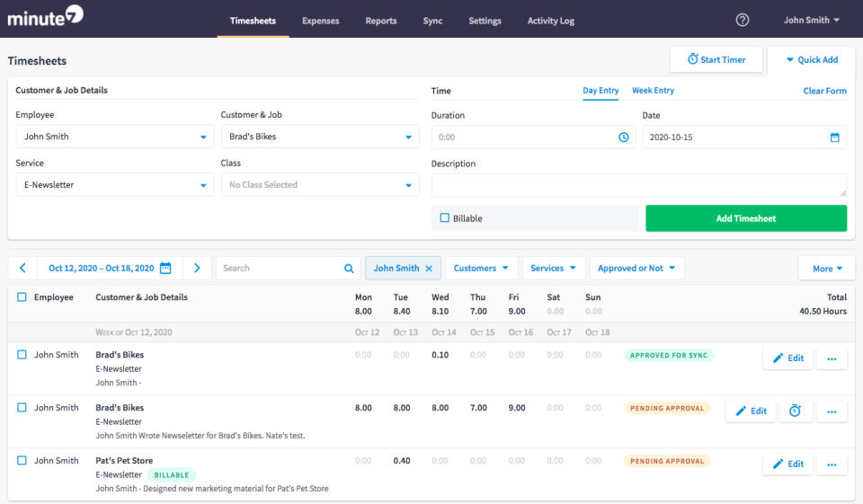Screen dimensions: 863x504
Task: Start timer on pending Brad's Bikes row
Action: (796, 411)
